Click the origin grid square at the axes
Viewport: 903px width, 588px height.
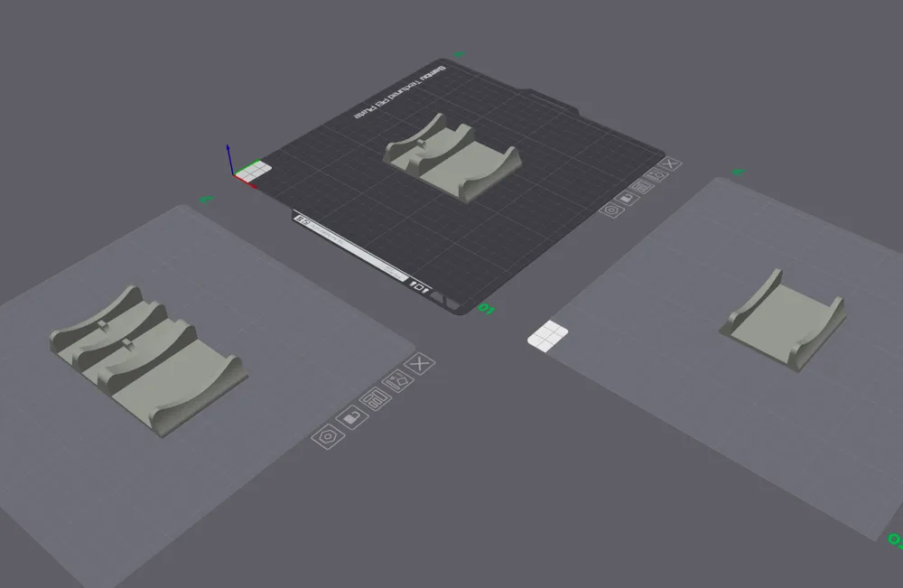pos(253,169)
